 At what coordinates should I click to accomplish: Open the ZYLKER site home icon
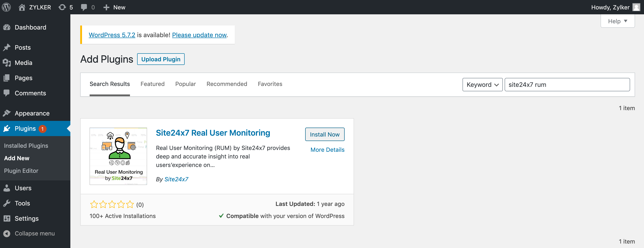22,7
